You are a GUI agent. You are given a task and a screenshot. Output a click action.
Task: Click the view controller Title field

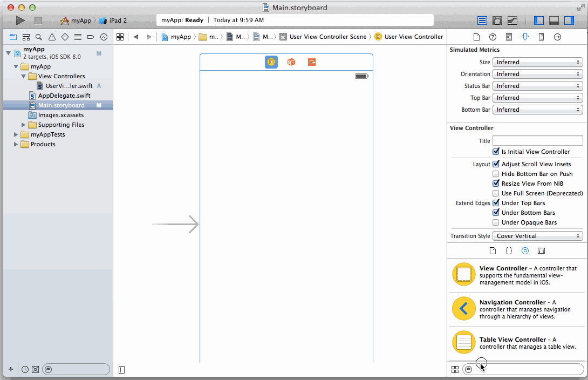(538, 141)
